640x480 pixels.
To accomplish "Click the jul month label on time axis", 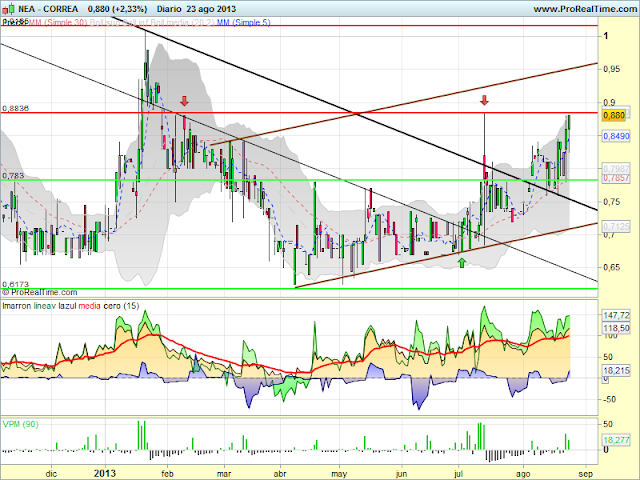I will (x=458, y=474).
